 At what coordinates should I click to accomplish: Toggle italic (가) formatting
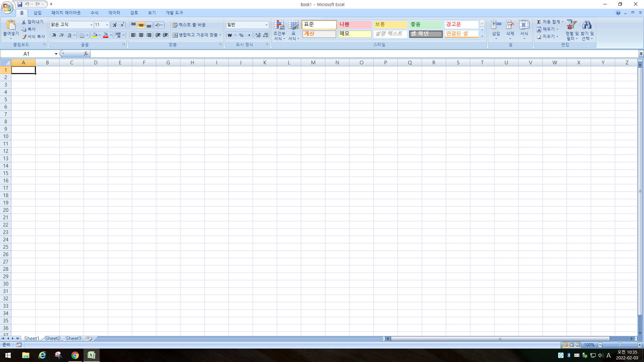(x=61, y=35)
